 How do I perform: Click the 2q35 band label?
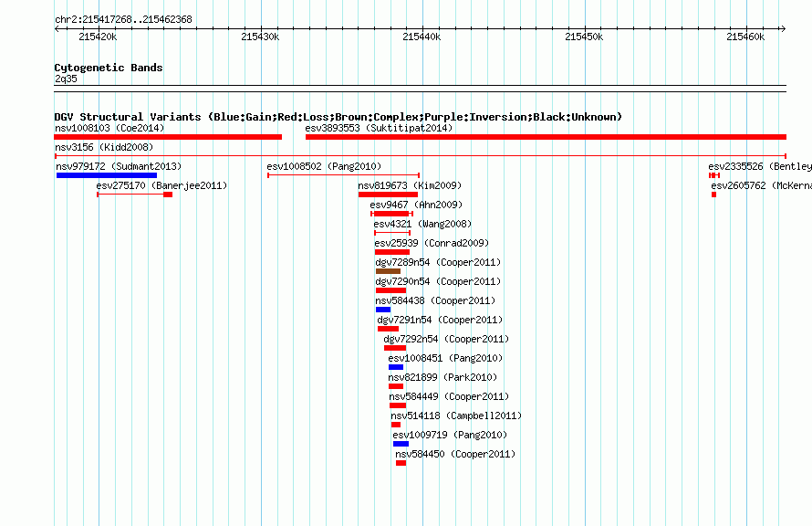click(x=66, y=79)
